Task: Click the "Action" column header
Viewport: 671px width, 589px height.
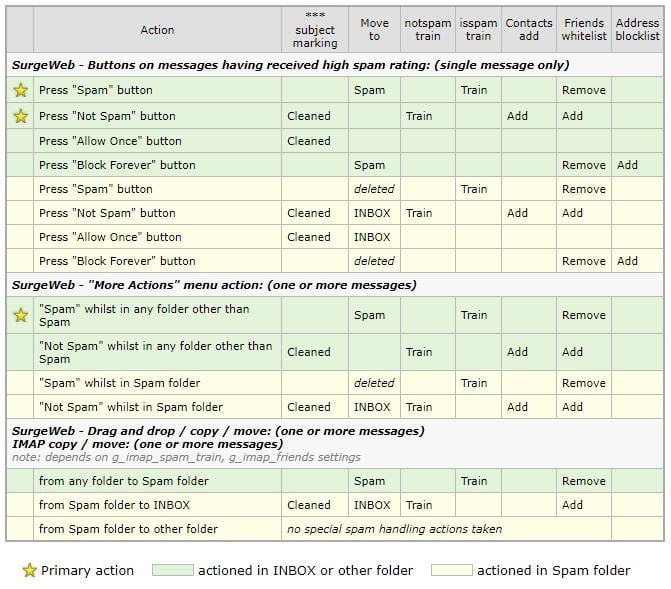Action: click(x=157, y=30)
